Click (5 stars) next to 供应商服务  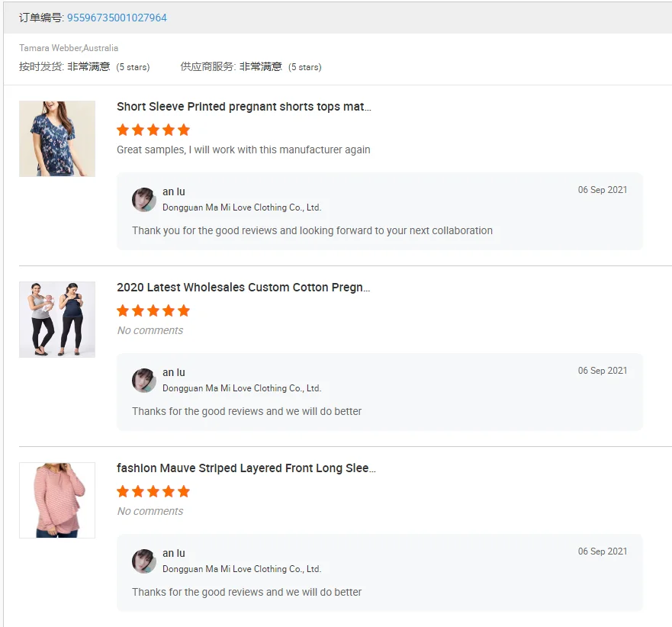(x=304, y=67)
